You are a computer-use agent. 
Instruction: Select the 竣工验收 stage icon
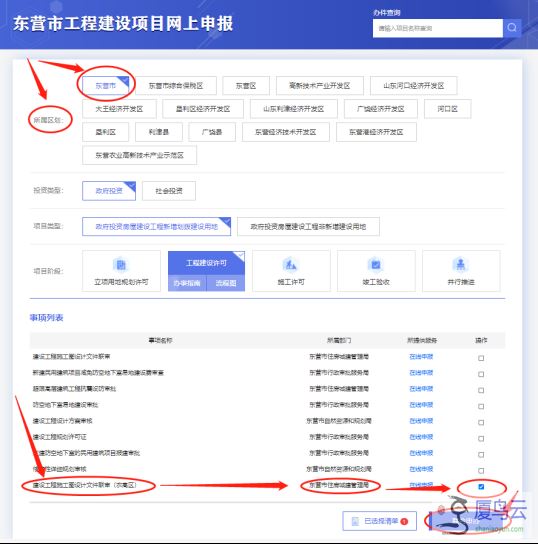(376, 265)
